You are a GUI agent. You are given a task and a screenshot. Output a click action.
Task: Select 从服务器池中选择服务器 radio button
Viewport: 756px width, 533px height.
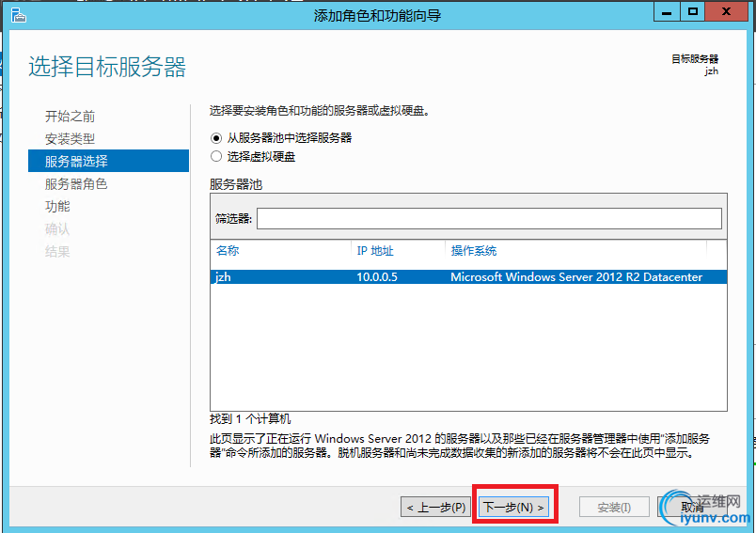(216, 138)
